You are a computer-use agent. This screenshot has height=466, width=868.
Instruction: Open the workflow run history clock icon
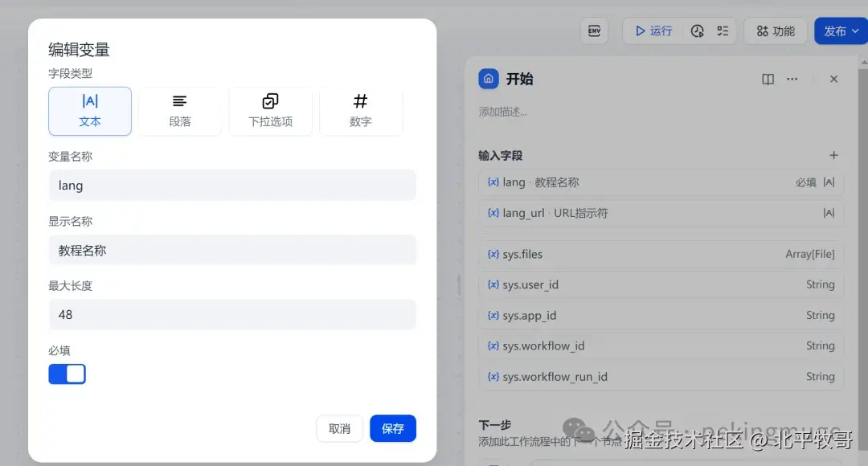698,31
